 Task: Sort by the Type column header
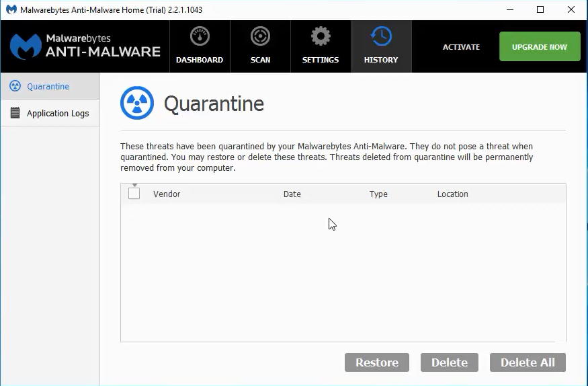(378, 194)
